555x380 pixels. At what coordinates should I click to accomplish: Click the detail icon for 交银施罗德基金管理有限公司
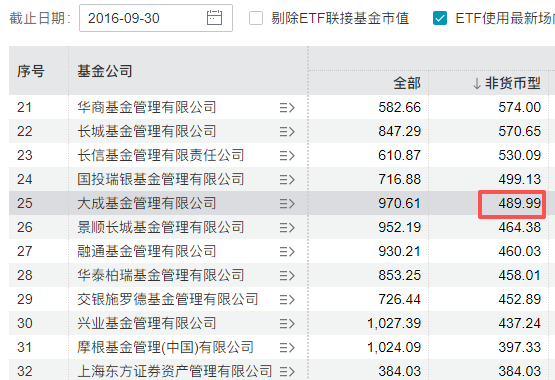point(287,300)
